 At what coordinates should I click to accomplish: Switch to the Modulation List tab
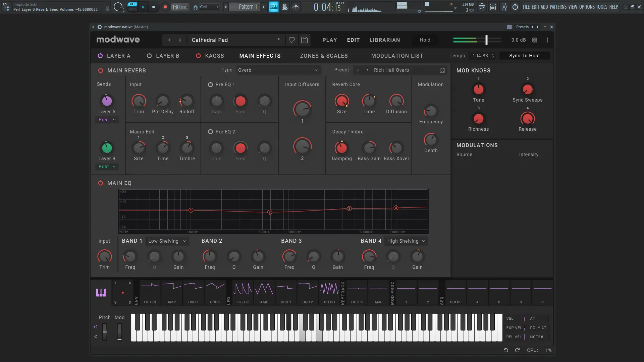tap(397, 56)
